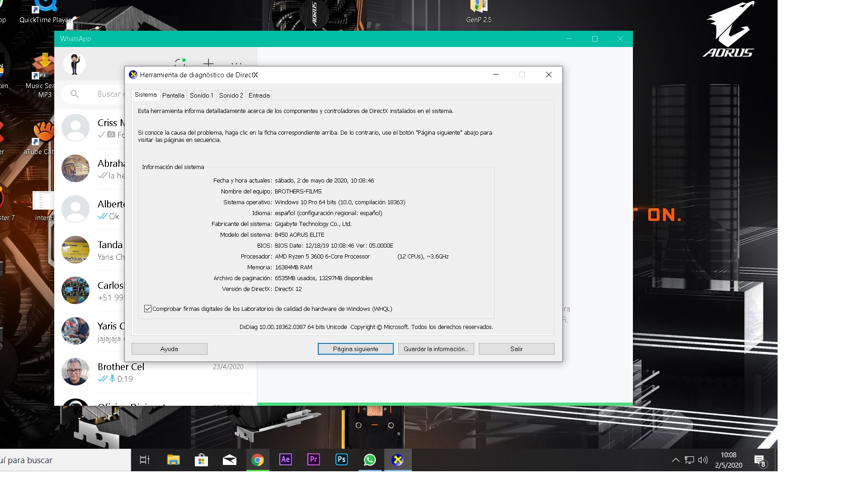Open the Mail taskbar icon
This screenshot has width=868, height=488.
pyautogui.click(x=230, y=460)
